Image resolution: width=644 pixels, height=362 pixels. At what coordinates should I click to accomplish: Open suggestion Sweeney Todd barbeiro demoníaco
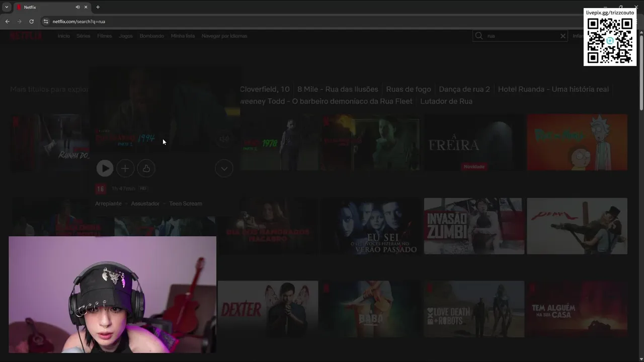[x=326, y=101]
